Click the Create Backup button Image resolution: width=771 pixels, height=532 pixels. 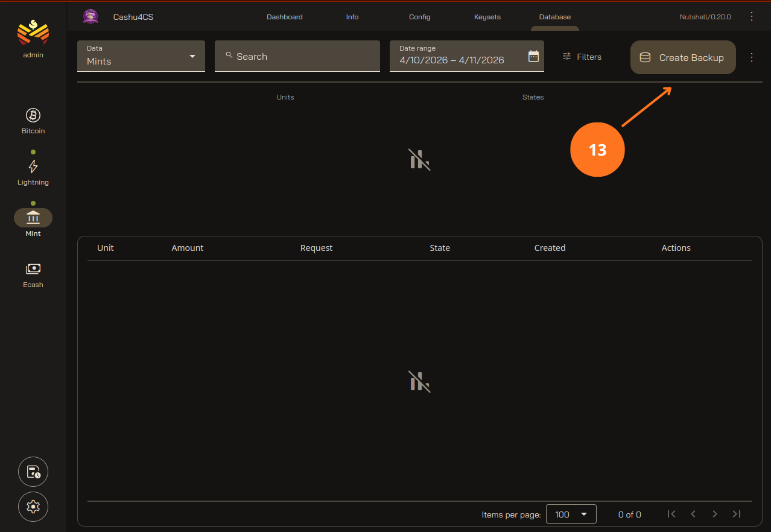tap(683, 57)
